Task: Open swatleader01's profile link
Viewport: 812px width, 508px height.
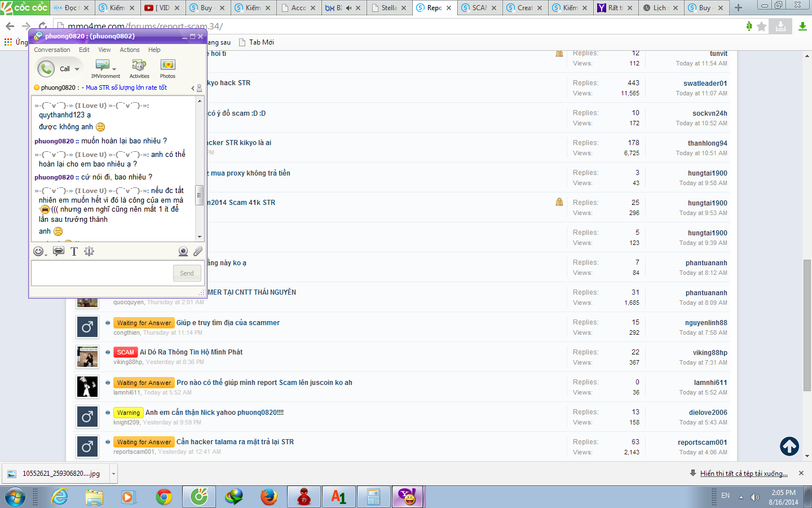Action: point(705,84)
